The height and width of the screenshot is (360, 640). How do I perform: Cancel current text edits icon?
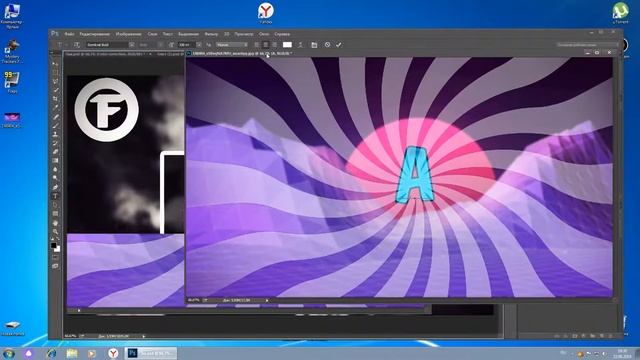tap(327, 45)
